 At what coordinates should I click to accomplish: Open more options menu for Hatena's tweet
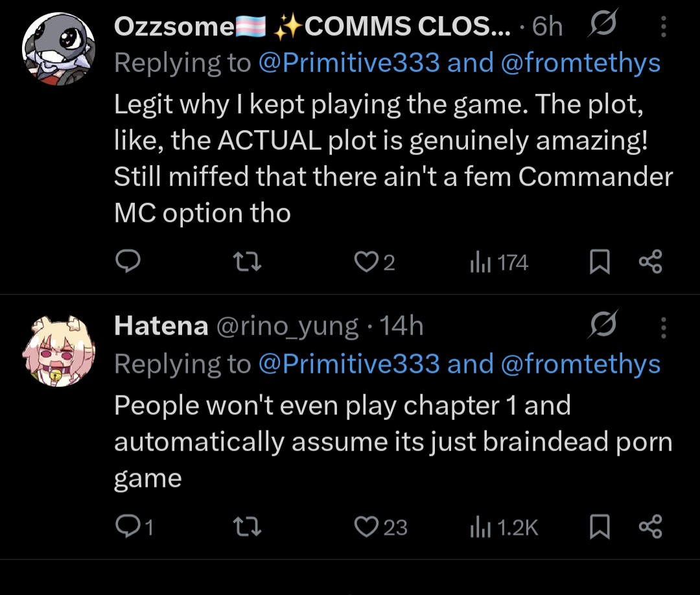click(663, 327)
